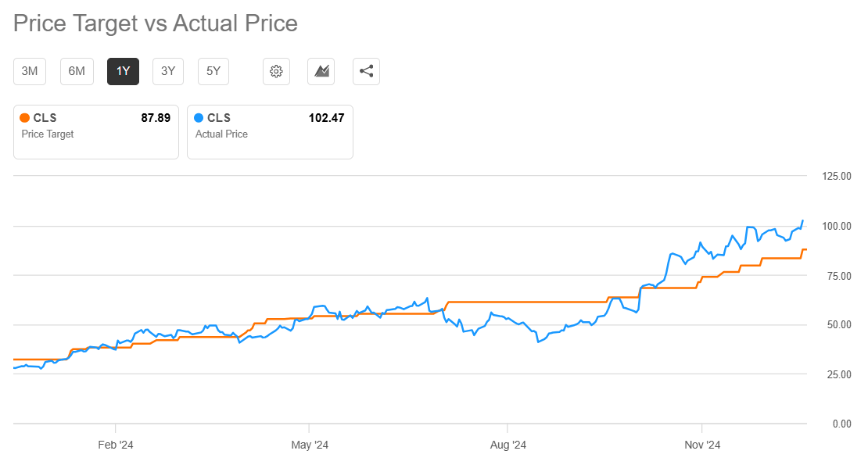Screen dimensions: 868x465
Task: Switch chart style using the area chart icon
Action: pos(321,71)
